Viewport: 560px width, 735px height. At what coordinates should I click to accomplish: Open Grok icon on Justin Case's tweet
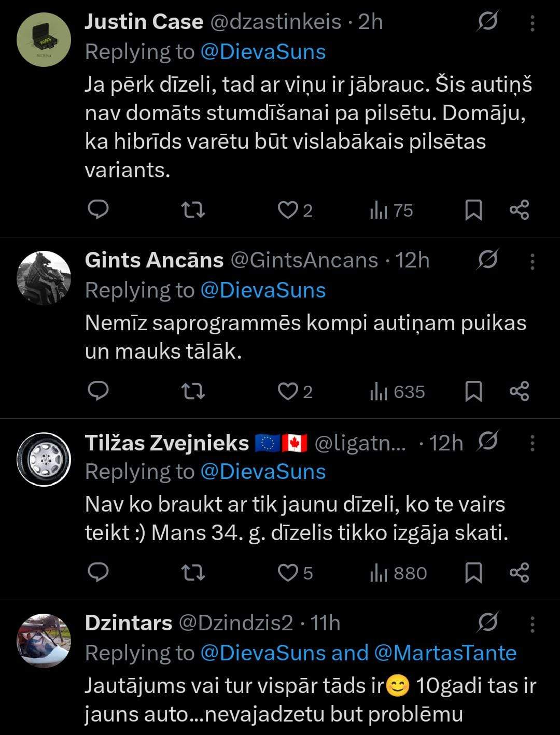coord(487,22)
